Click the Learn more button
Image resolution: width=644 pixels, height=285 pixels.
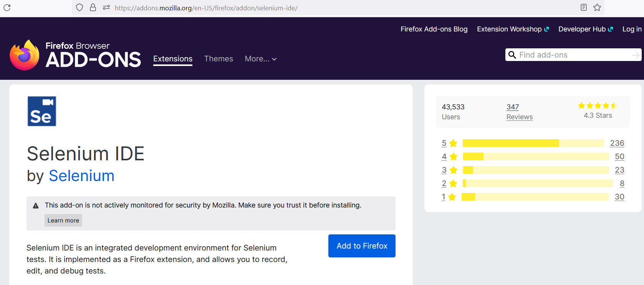point(63,221)
